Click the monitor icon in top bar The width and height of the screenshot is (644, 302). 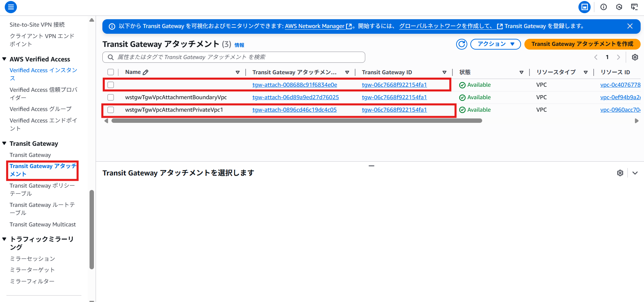635,7
